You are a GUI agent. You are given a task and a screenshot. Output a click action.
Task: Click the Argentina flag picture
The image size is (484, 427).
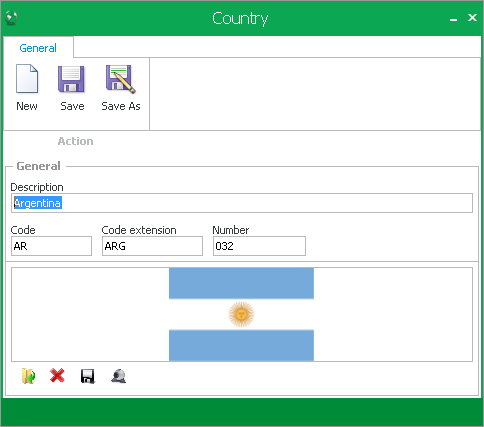(x=241, y=314)
